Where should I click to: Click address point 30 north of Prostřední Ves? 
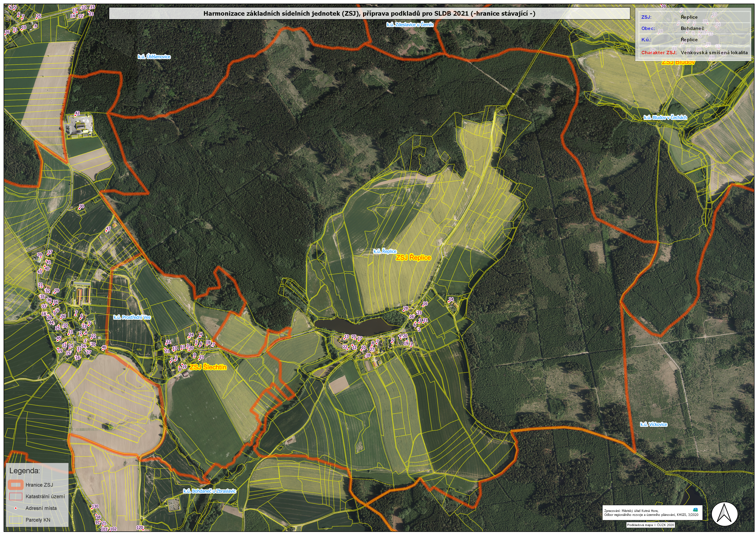click(80, 208)
